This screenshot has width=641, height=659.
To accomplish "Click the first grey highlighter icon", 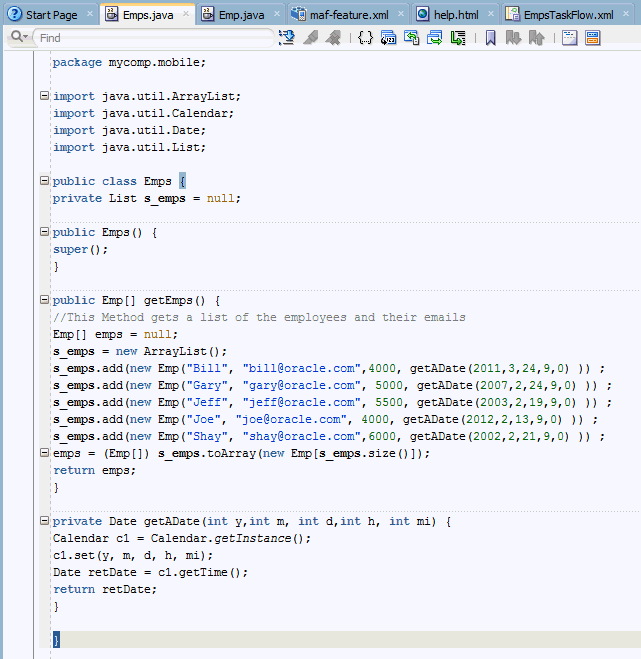I will [x=311, y=38].
